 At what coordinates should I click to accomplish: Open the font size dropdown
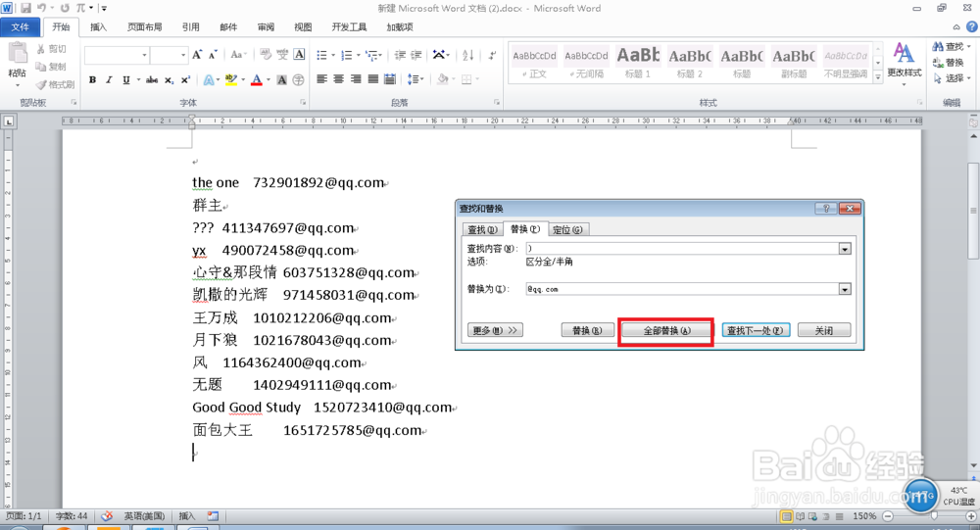click(x=183, y=55)
